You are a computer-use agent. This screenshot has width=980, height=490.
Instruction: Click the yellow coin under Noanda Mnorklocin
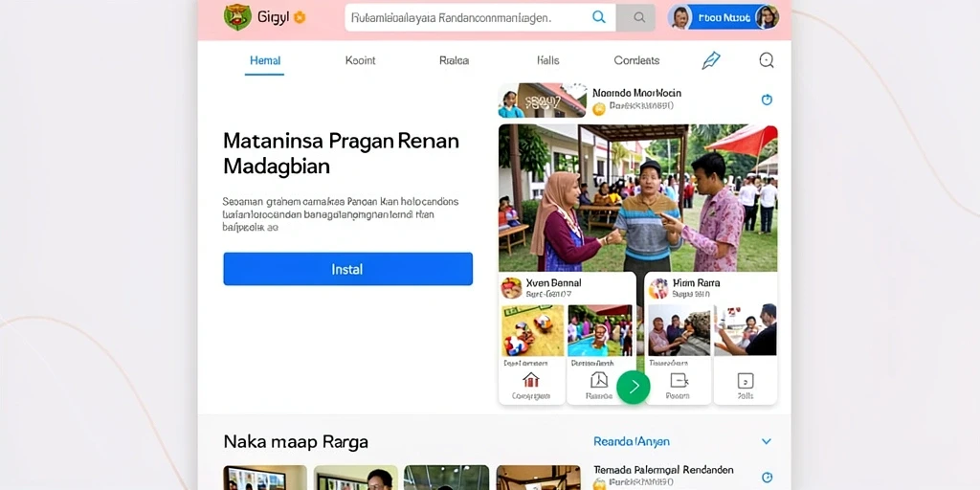point(599,109)
